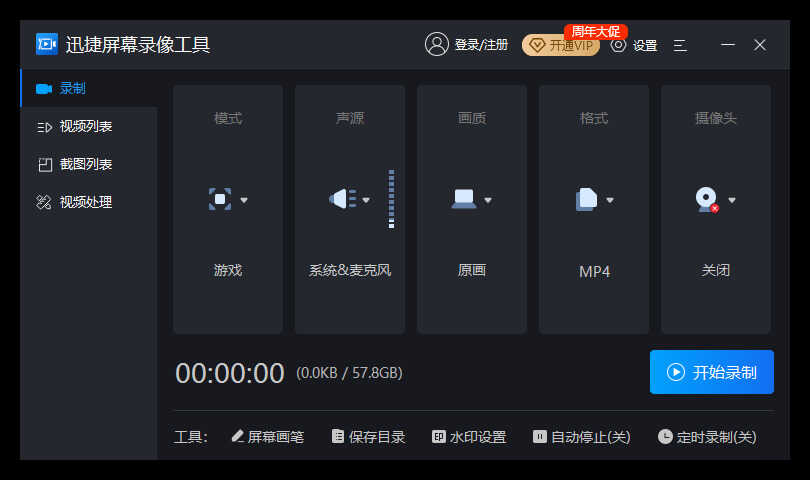Viewport: 810px width, 480px height.
Task: Expand the 模式 mode dropdown arrow
Action: [x=244, y=200]
